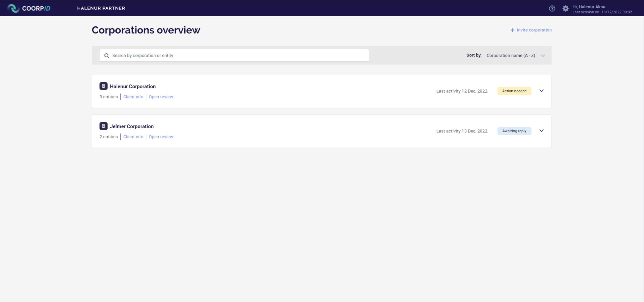
Task: Open review for Jelmer Corporation
Action: [161, 136]
